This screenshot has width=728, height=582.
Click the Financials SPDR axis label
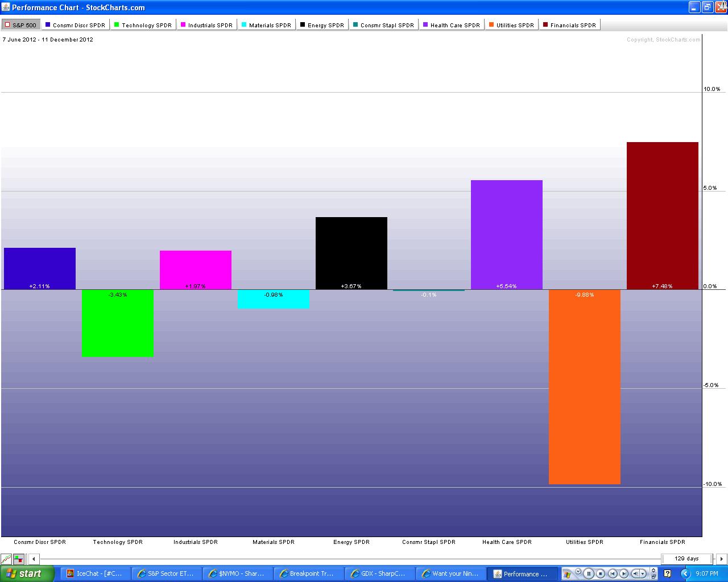[x=663, y=542]
